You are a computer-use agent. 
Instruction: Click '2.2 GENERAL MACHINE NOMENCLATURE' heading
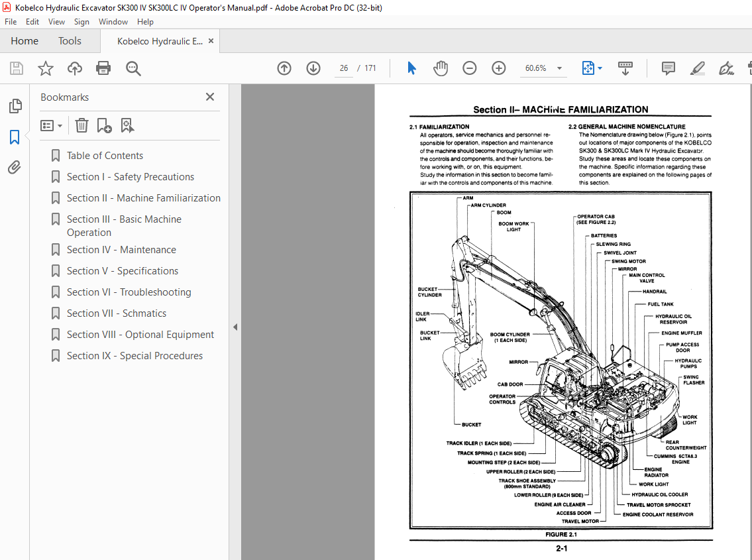click(x=627, y=127)
